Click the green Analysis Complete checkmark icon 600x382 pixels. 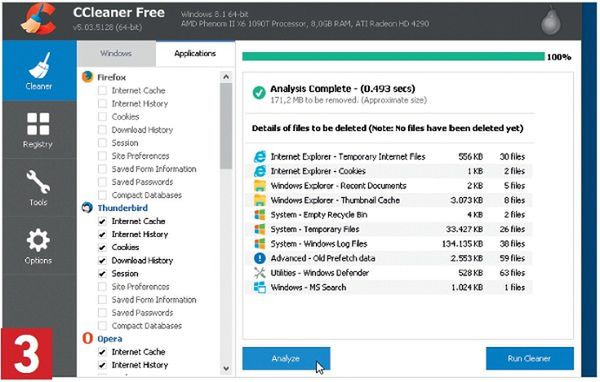tap(259, 93)
